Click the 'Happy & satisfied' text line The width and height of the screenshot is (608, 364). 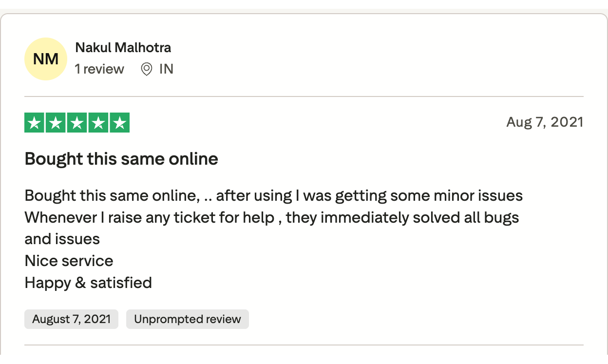[88, 283]
